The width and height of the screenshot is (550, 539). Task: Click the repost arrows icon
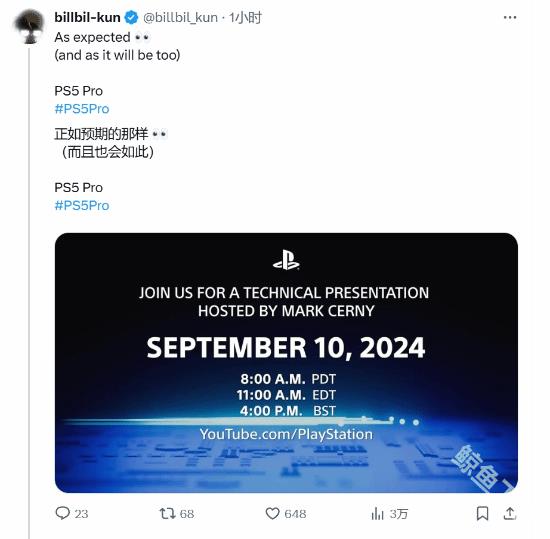click(x=167, y=513)
